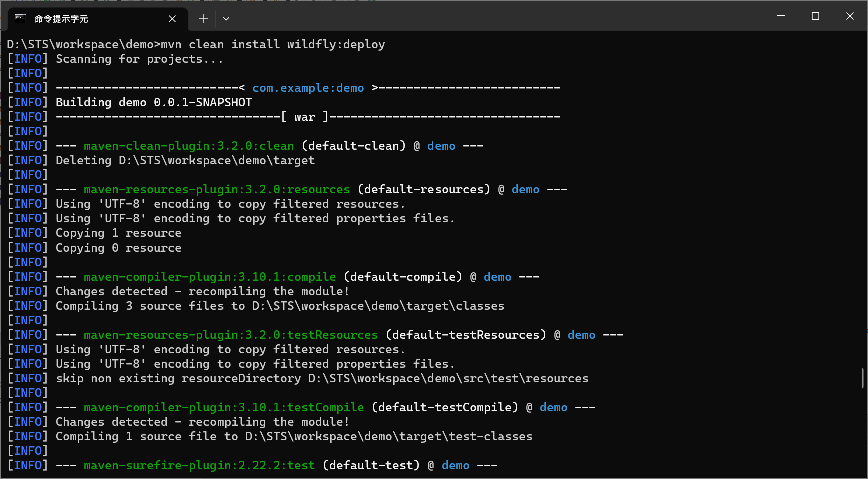The width and height of the screenshot is (868, 479).
Task: Click the Compiling 3 source files line
Action: coord(280,306)
